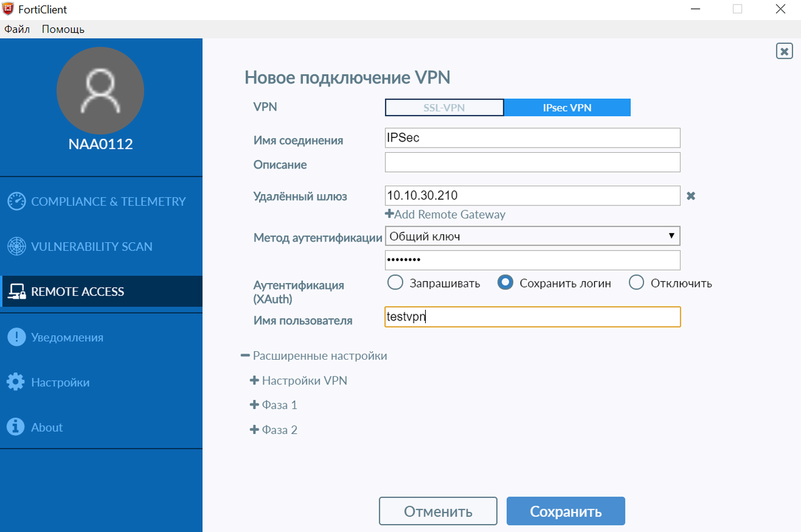
Task: Open Remote Access via its monitor icon
Action: coord(15,291)
